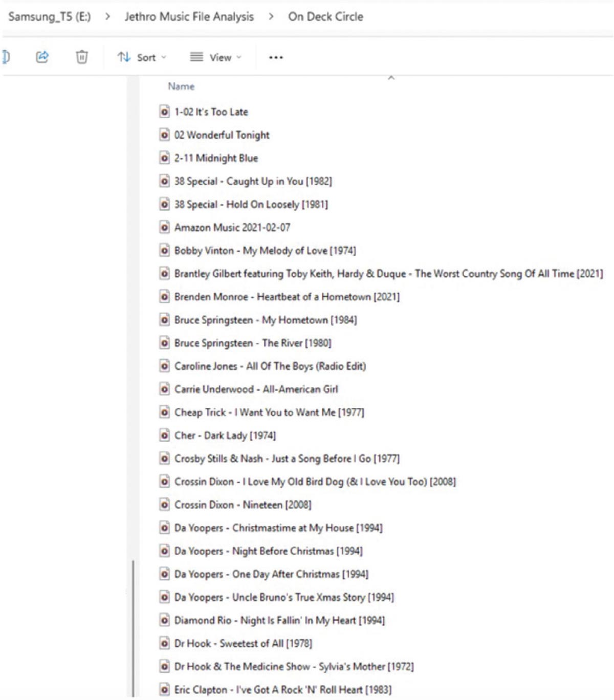Select icon of Diamond Rio file
The height and width of the screenshot is (700, 614).
coord(164,620)
